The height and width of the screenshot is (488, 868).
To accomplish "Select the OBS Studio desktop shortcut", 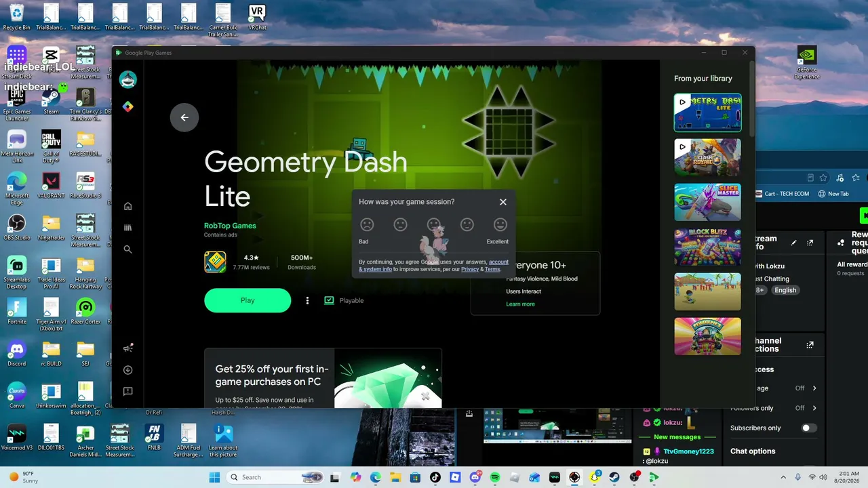I will 17,228.
